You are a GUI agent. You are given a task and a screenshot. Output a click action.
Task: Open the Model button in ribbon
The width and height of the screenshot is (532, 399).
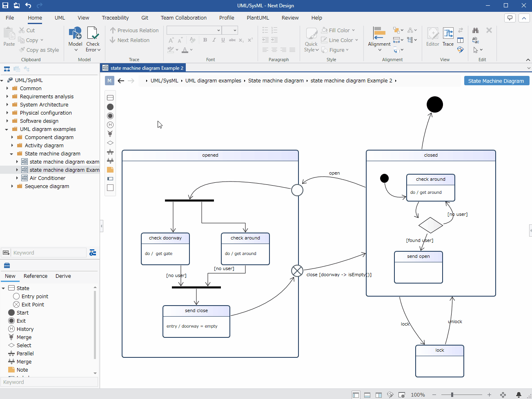coord(75,39)
